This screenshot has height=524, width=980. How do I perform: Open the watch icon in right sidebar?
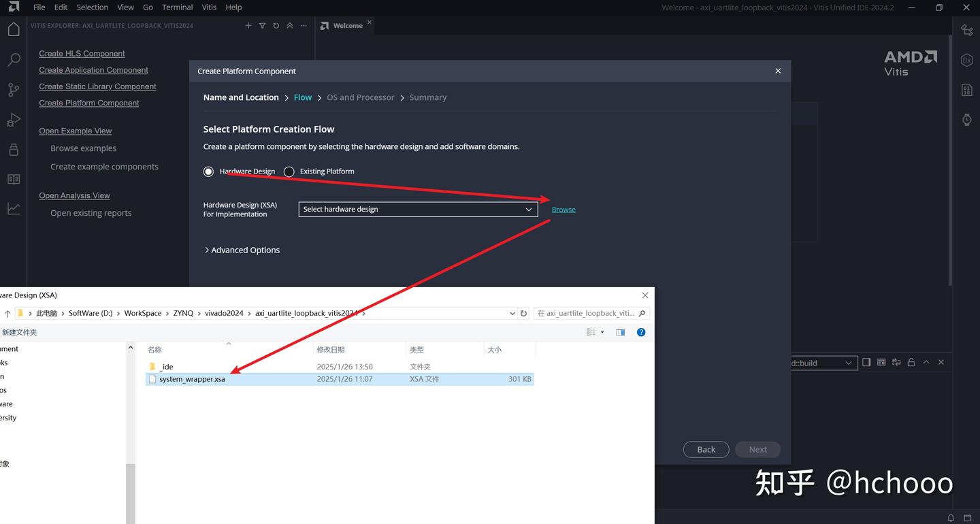pos(966,120)
